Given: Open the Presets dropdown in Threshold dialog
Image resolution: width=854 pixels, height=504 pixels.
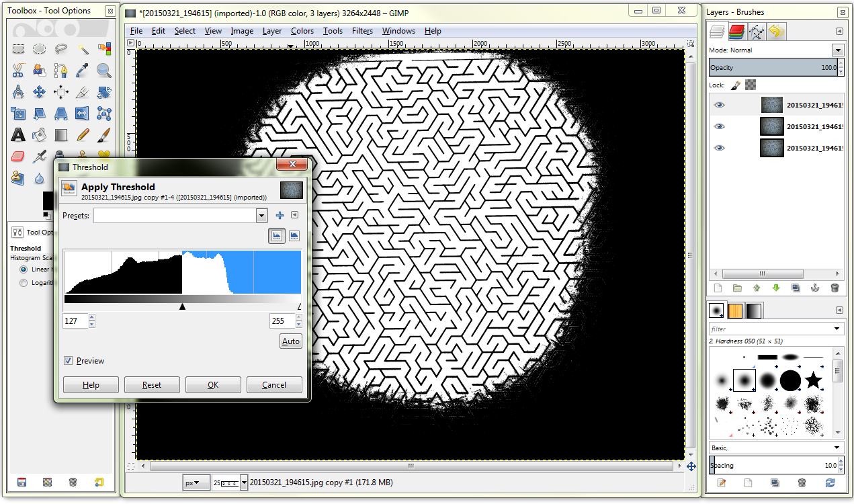Looking at the screenshot, I should click(262, 215).
